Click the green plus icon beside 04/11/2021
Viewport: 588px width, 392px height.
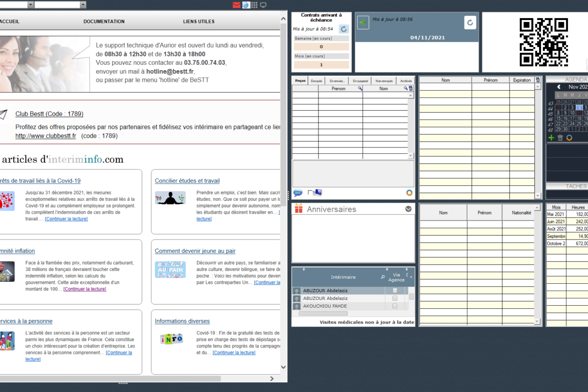coord(363,23)
